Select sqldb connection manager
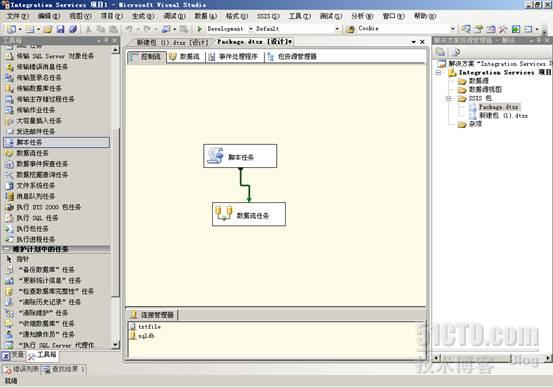This screenshot has height=388, width=553. pos(142,336)
